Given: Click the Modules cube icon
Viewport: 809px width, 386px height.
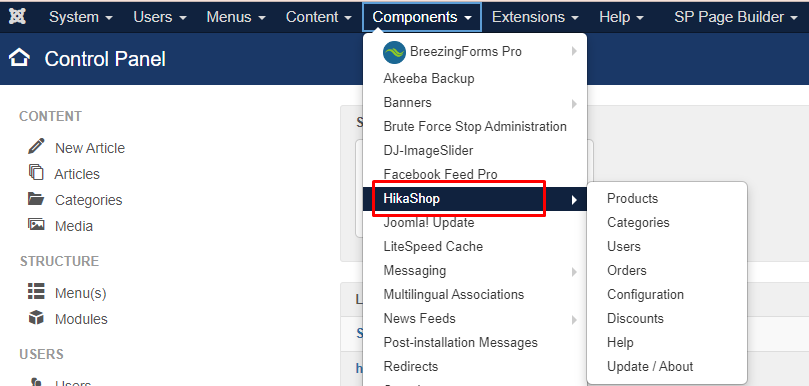Looking at the screenshot, I should [36, 317].
